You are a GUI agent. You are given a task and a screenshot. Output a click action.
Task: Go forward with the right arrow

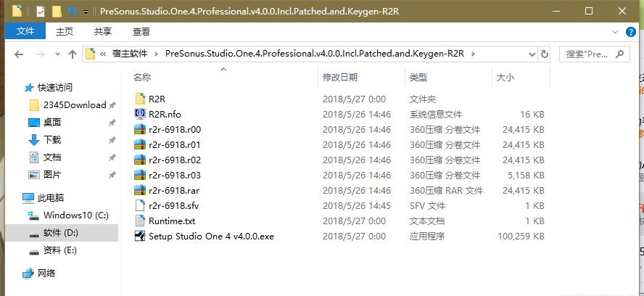(x=40, y=54)
